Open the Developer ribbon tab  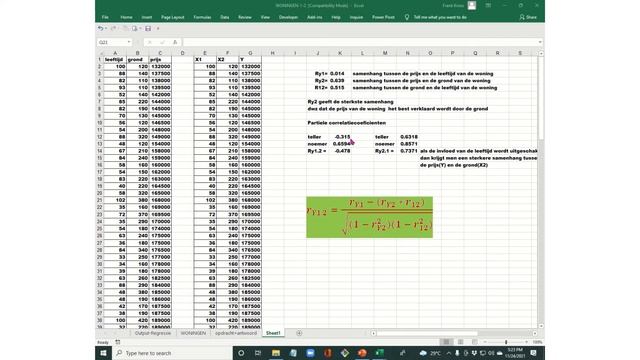pyautogui.click(x=289, y=17)
